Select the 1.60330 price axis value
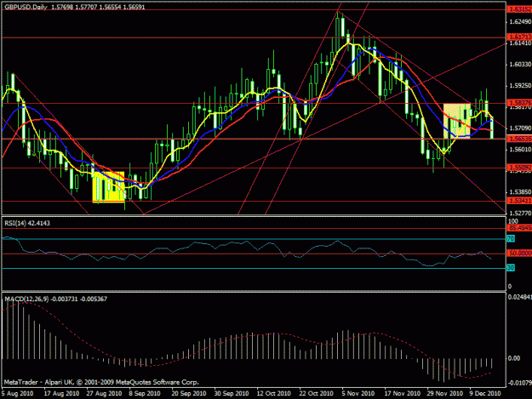 520,64
